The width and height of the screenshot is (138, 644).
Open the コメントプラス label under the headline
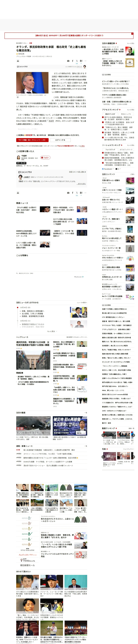click(22, 67)
